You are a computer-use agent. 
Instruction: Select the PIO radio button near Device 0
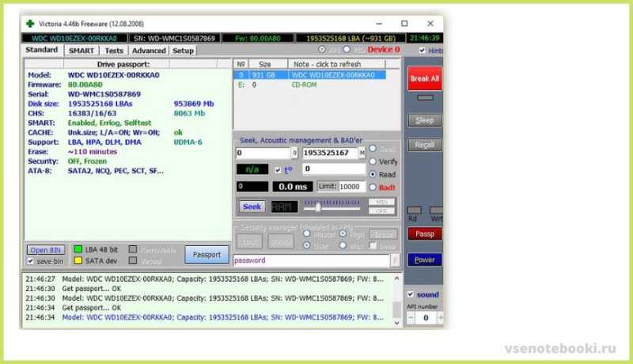click(347, 49)
